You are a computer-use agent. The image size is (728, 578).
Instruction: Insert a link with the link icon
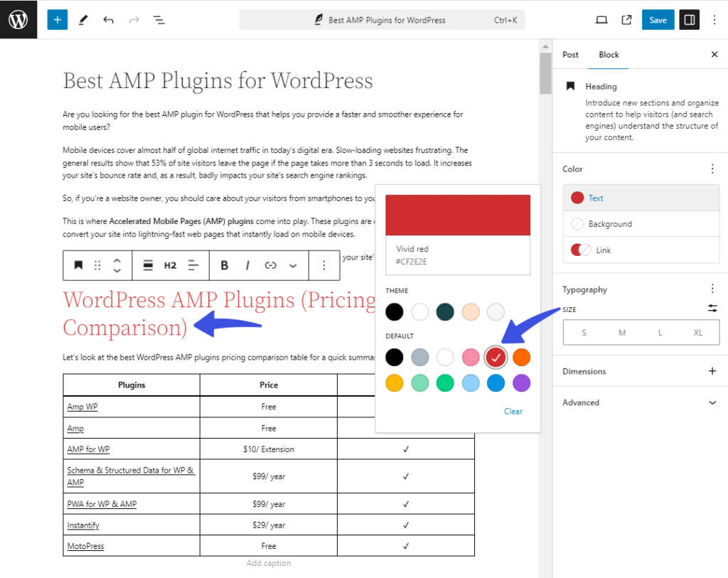[x=270, y=265]
